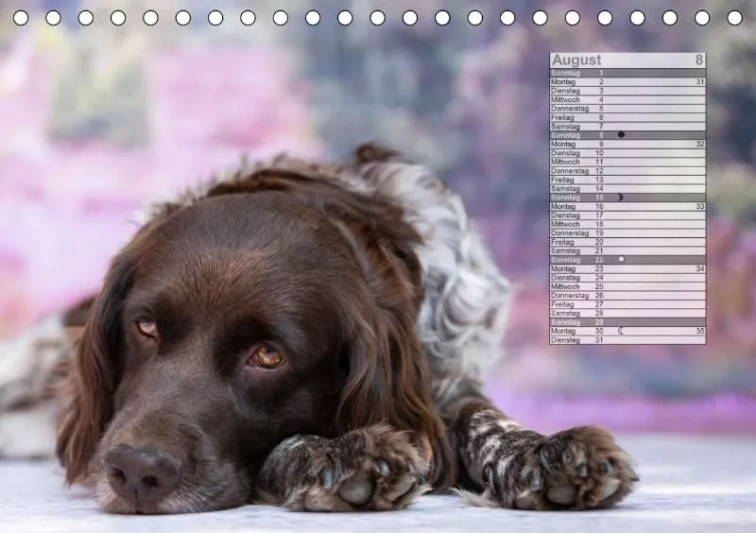Select week number 32
The width and height of the screenshot is (756, 533).
click(700, 145)
